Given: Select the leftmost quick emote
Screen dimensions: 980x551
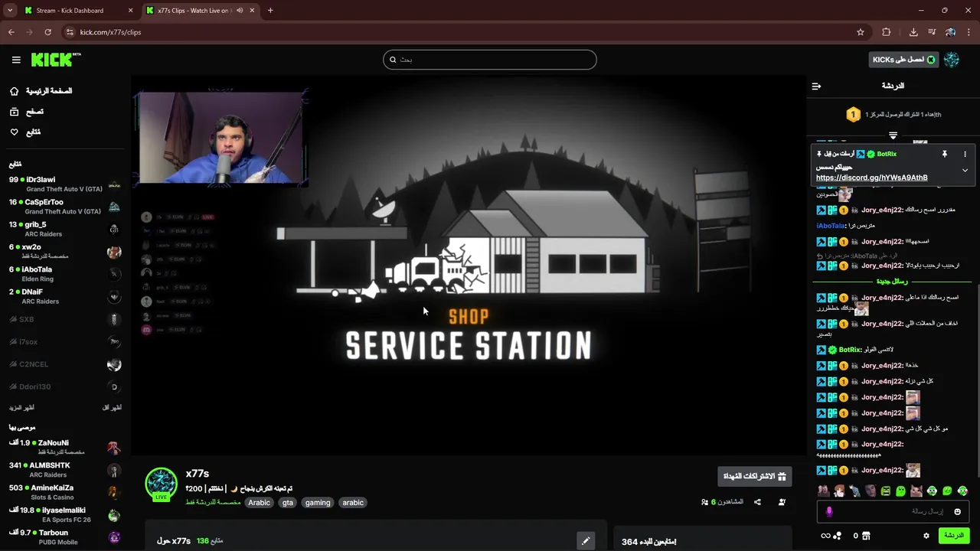Looking at the screenshot, I should [824, 491].
